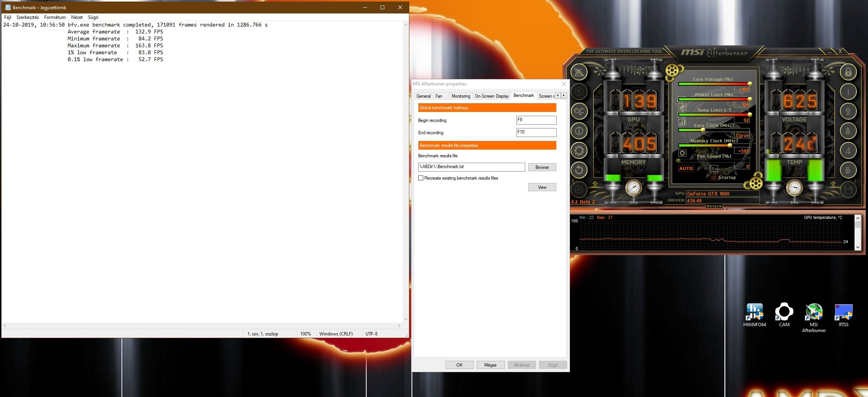Viewport: 868px width, 397px height.
Task: Close the MSI Afterburner skin window
Action: tap(840, 51)
